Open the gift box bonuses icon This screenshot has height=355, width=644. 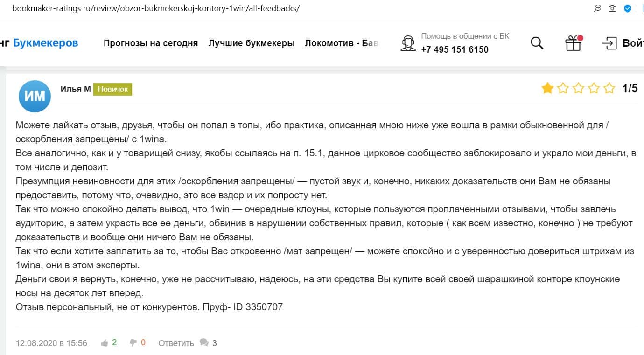[x=574, y=43]
